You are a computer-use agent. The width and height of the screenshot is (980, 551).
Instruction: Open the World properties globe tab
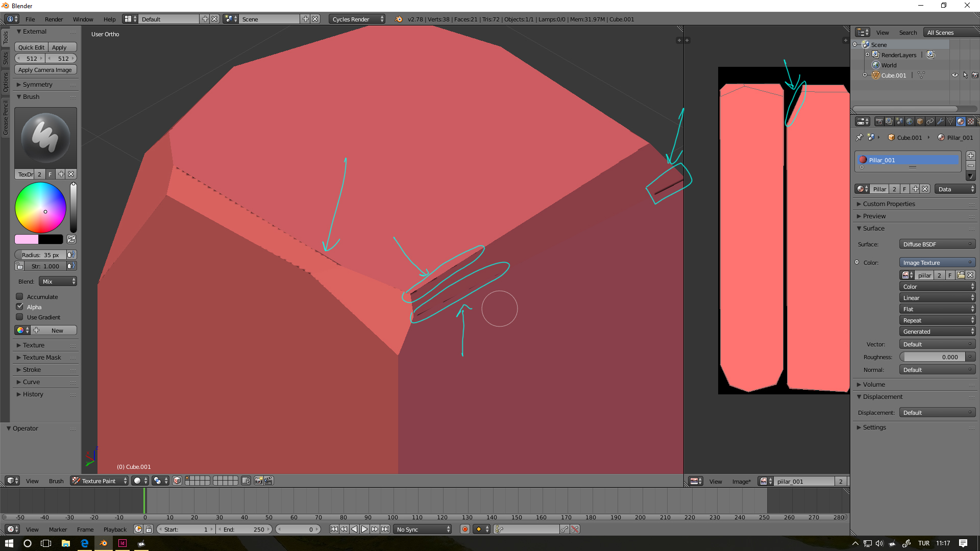tap(910, 121)
